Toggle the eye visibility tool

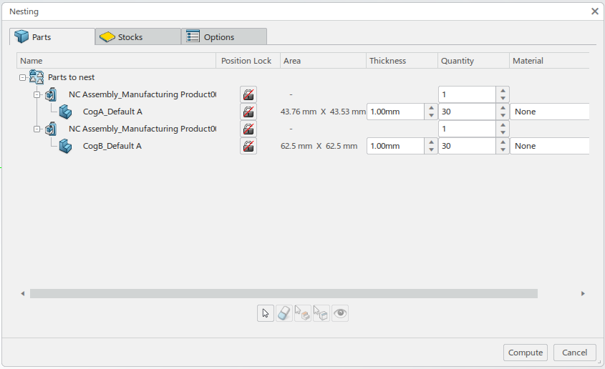pyautogui.click(x=340, y=313)
